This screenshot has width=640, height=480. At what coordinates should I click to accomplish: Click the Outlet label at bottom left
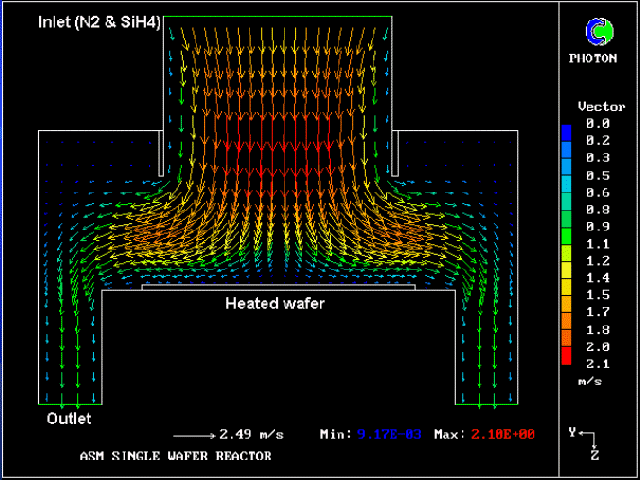point(70,419)
